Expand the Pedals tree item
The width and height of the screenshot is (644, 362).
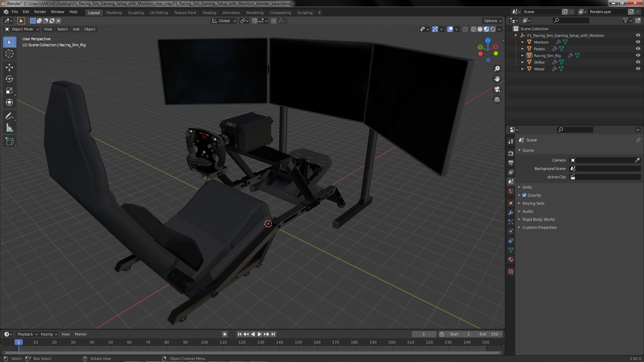(x=522, y=49)
